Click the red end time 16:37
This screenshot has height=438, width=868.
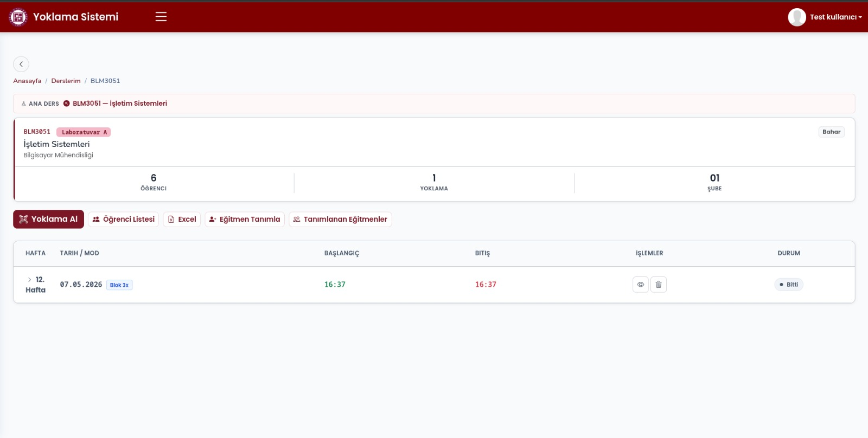pyautogui.click(x=486, y=285)
